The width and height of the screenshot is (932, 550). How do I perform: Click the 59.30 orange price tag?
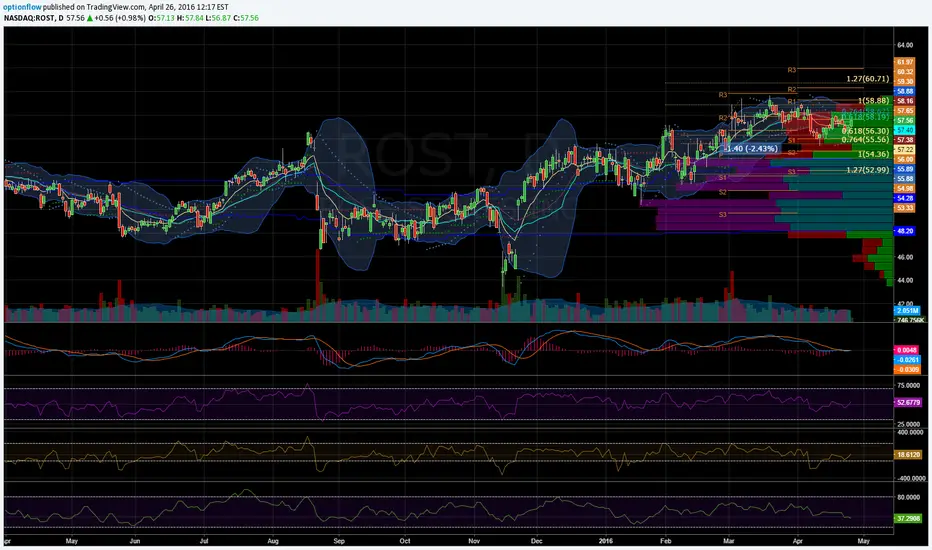click(x=905, y=81)
